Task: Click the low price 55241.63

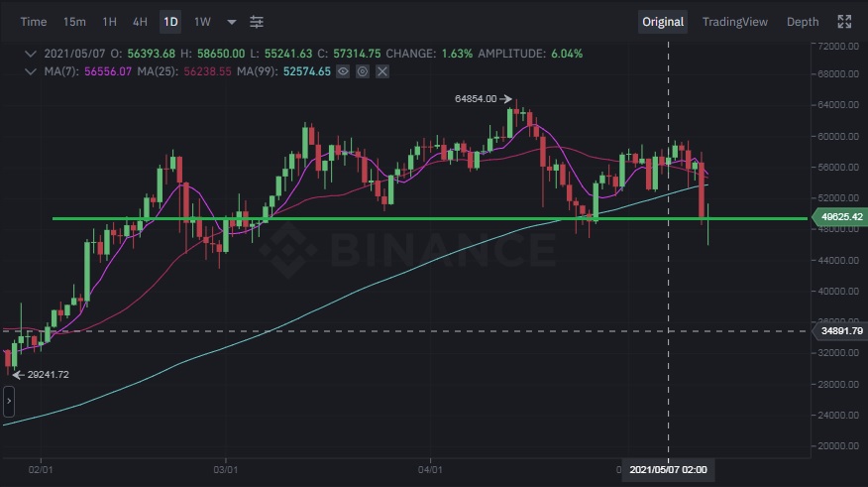Action: (288, 54)
